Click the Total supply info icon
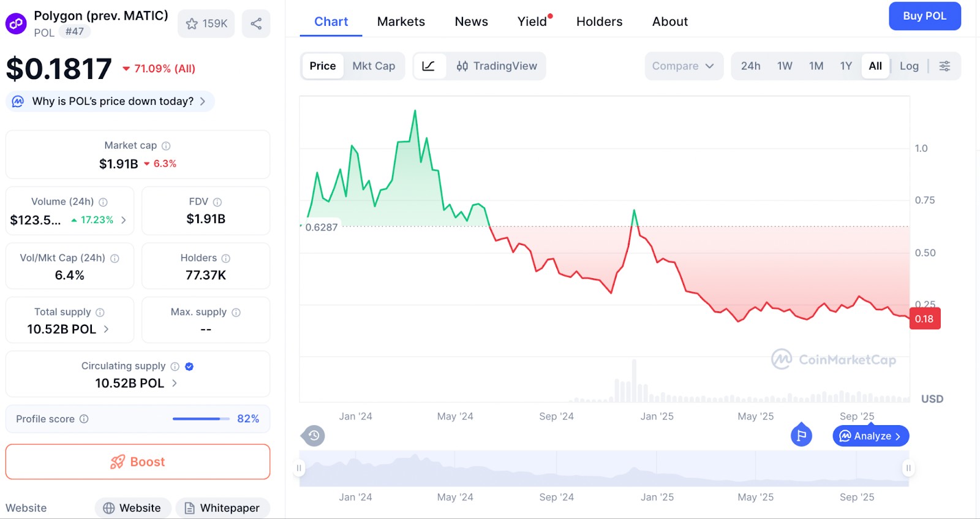This screenshot has height=519, width=980. pyautogui.click(x=100, y=313)
